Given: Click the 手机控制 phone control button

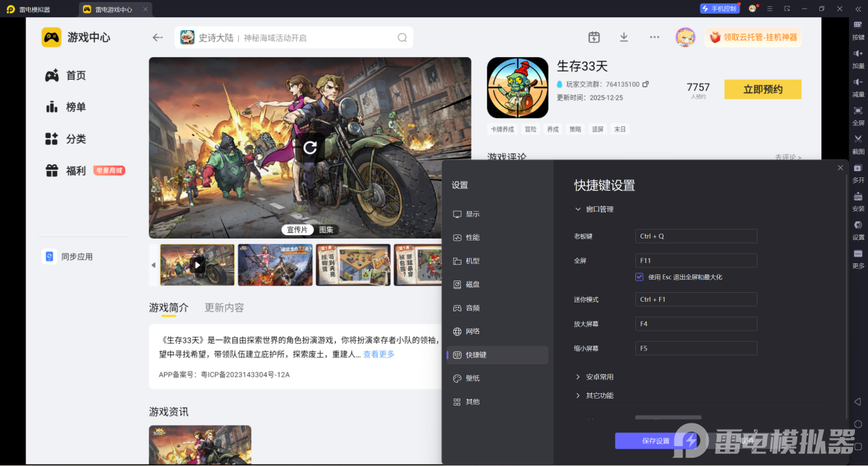Looking at the screenshot, I should point(719,9).
